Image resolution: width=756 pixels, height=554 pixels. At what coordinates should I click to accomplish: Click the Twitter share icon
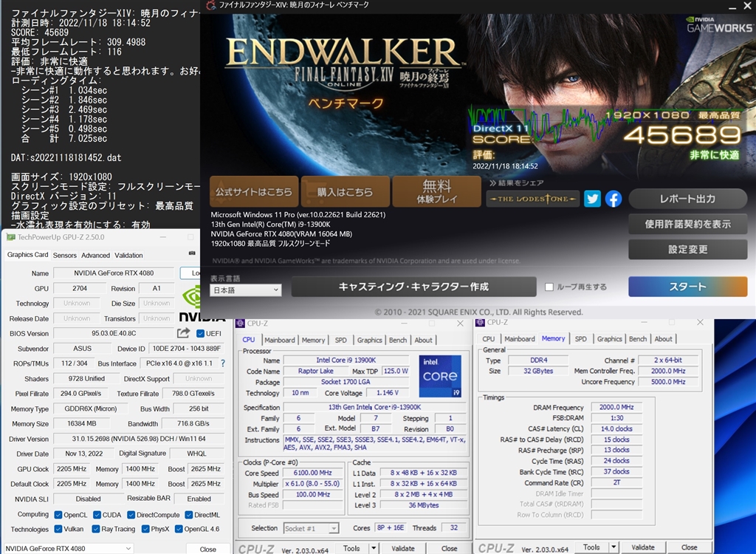(592, 199)
